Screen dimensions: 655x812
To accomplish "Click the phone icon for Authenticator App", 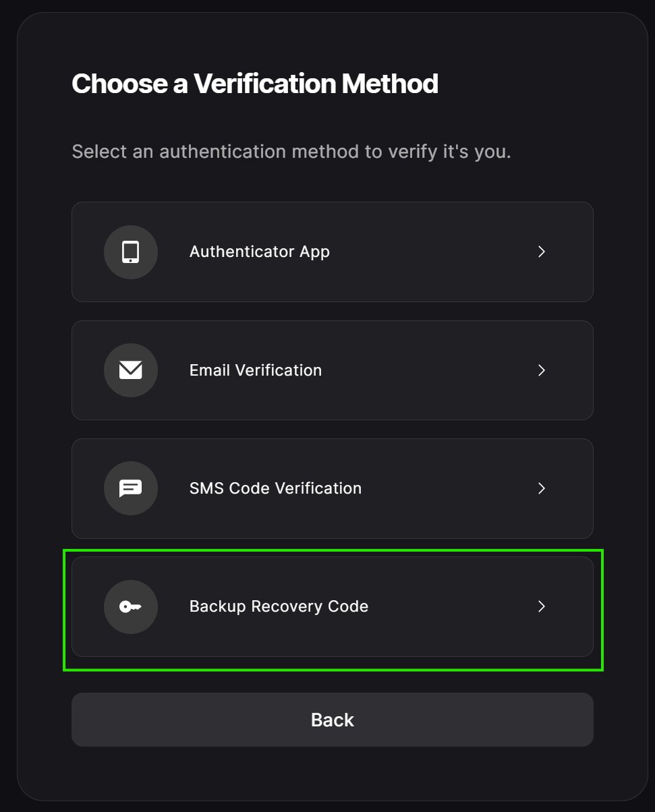I will point(131,252).
